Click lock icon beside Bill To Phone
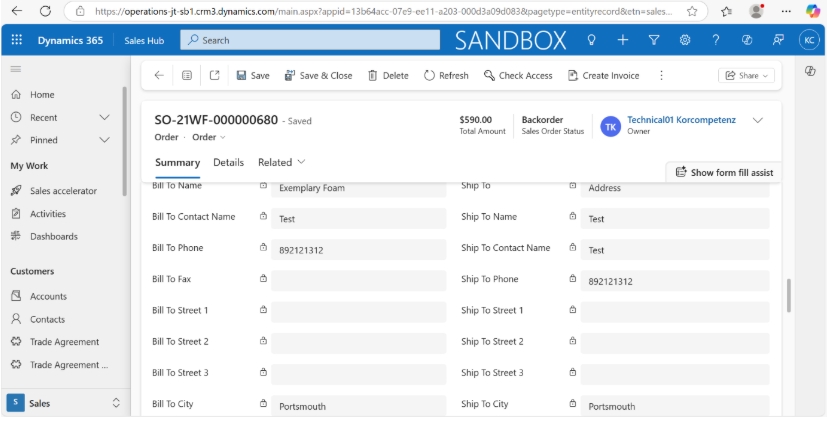This screenshot has width=828, height=430. pyautogui.click(x=263, y=247)
